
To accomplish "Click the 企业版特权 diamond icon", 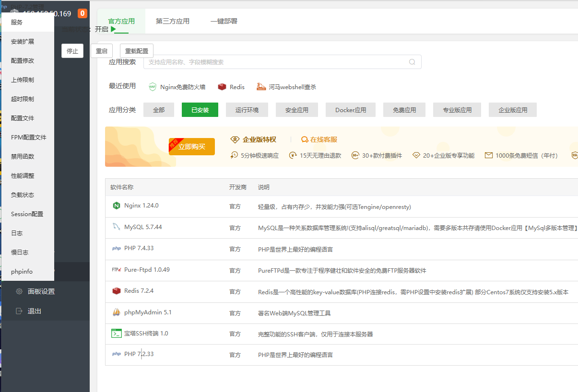I will pyautogui.click(x=235, y=139).
